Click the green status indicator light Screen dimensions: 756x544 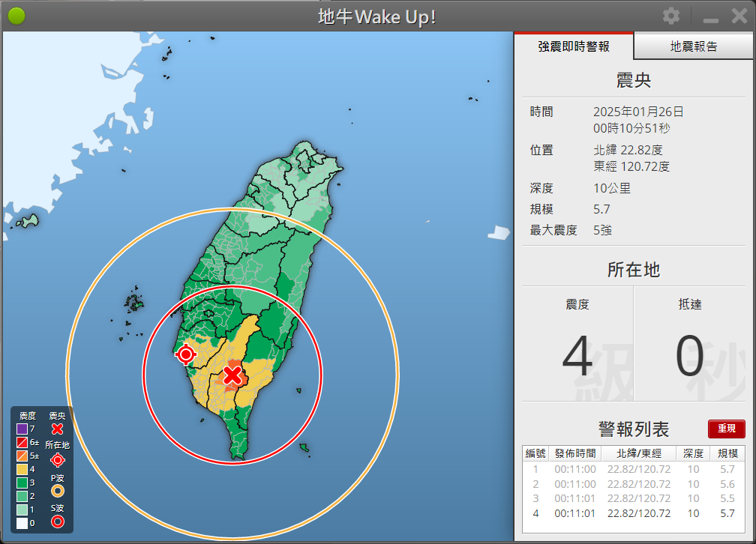[x=16, y=16]
